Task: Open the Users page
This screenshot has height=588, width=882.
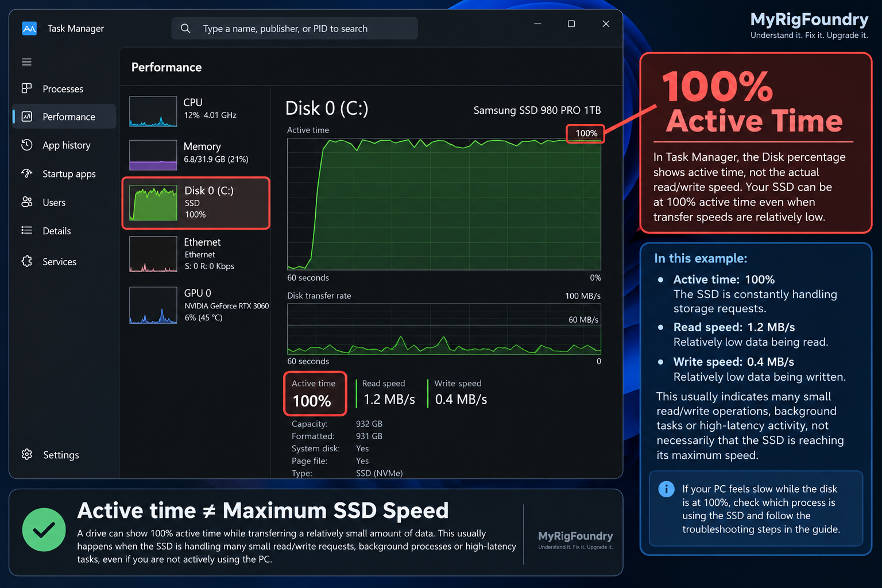Action: pyautogui.click(x=63, y=203)
